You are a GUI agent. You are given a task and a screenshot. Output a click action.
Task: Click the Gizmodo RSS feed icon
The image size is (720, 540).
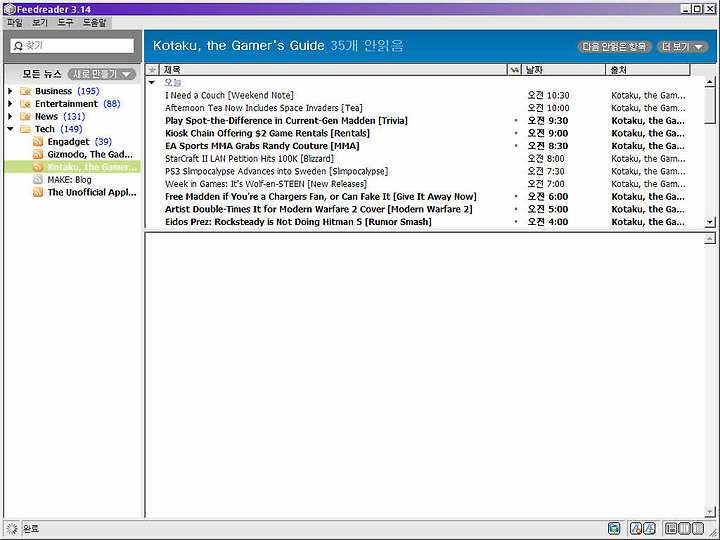[38, 154]
